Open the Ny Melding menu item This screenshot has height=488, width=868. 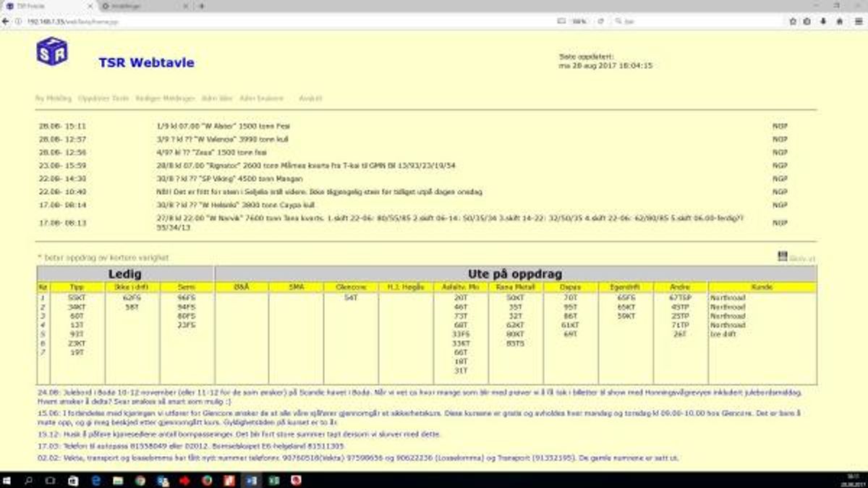54,98
